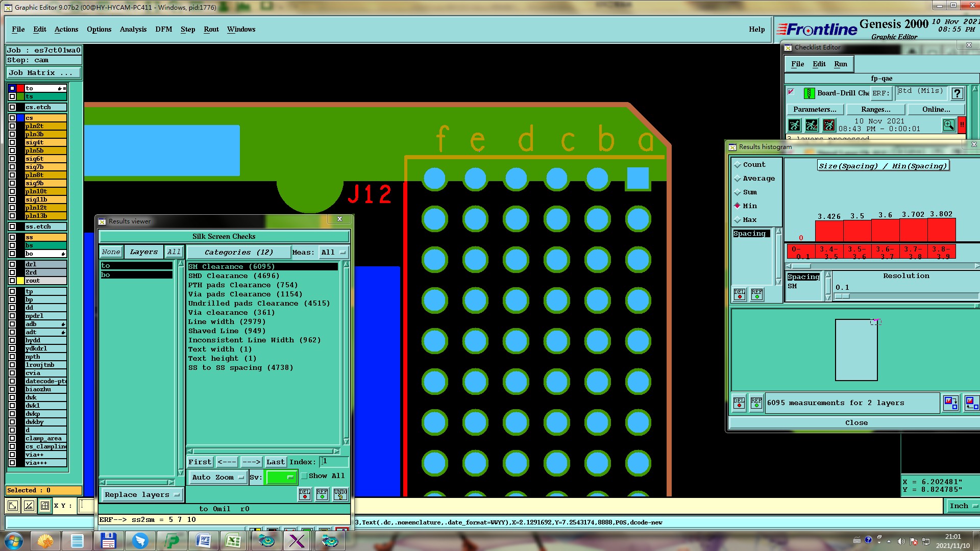
Task: Click the magnifier results icon in Checklist Editor
Action: coord(948,125)
